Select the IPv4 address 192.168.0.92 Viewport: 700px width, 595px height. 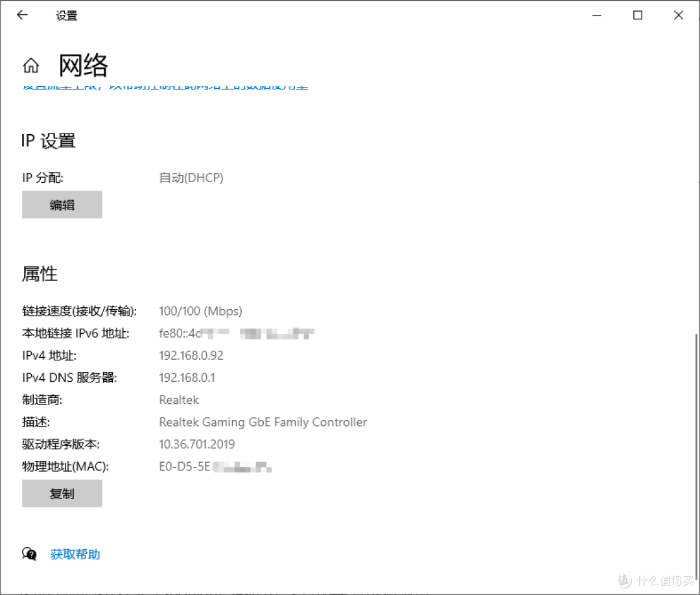(191, 355)
